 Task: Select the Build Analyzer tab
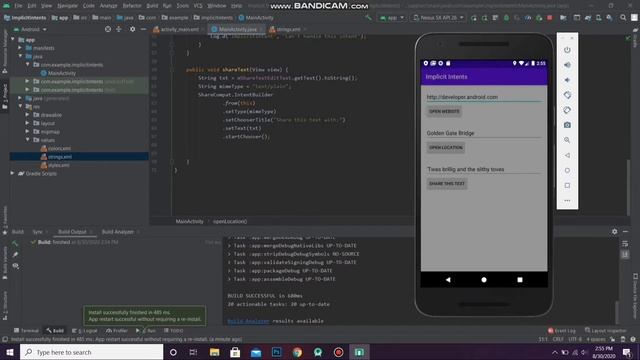[118, 232]
